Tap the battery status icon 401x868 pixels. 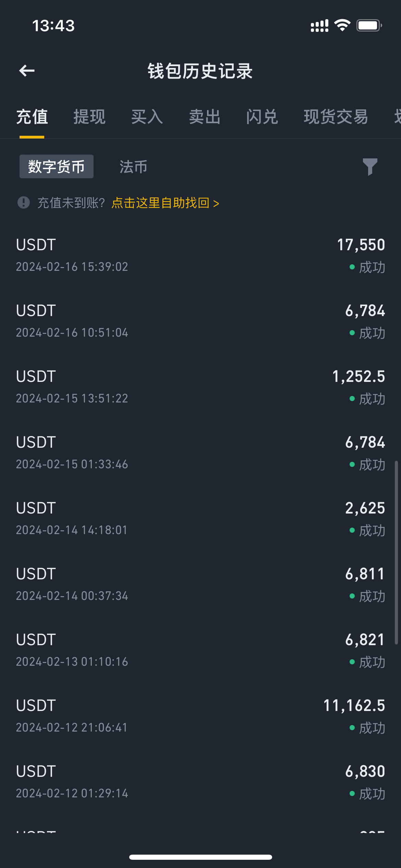pos(369,25)
